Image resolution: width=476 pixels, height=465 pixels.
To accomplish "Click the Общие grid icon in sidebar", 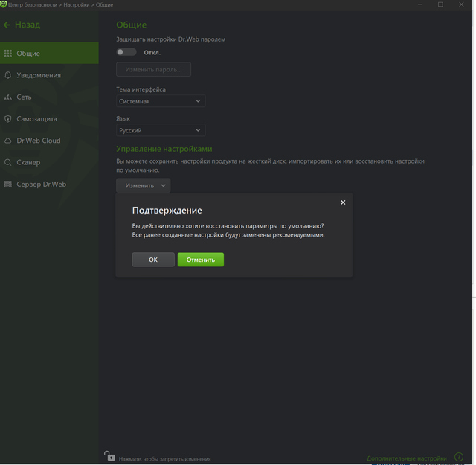I will 8,54.
